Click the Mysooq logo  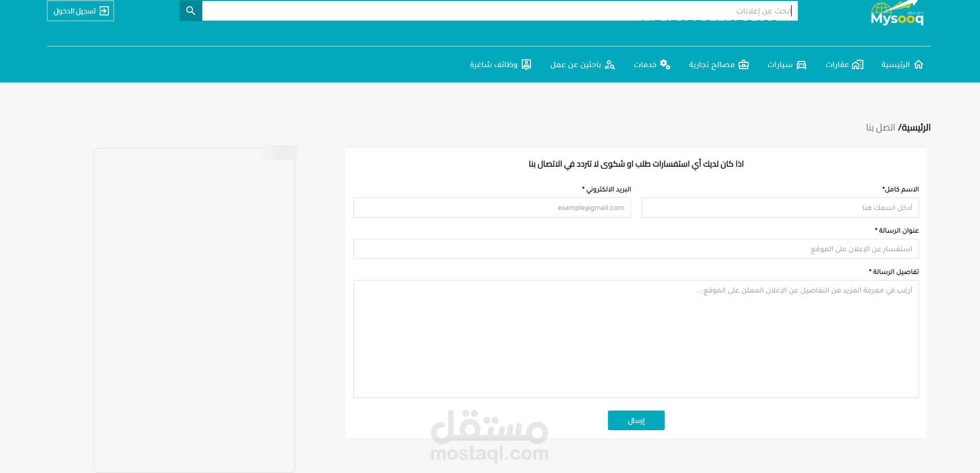point(897,13)
